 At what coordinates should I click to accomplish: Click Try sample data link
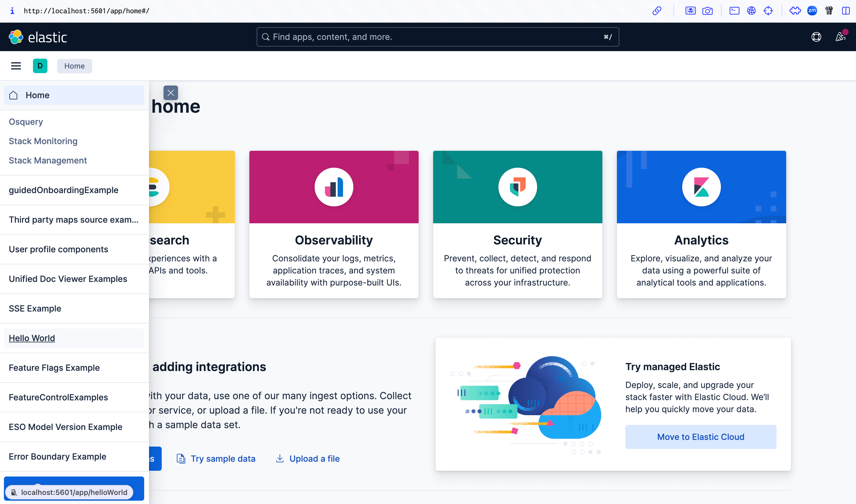223,459
